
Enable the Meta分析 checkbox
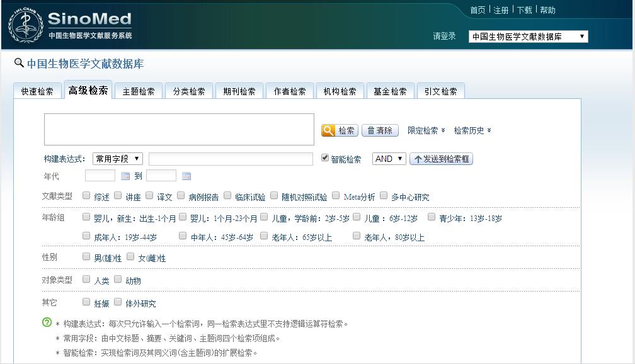coord(336,196)
